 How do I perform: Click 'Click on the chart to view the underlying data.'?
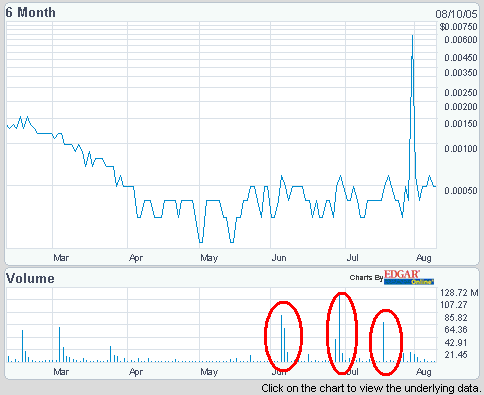pos(372,388)
